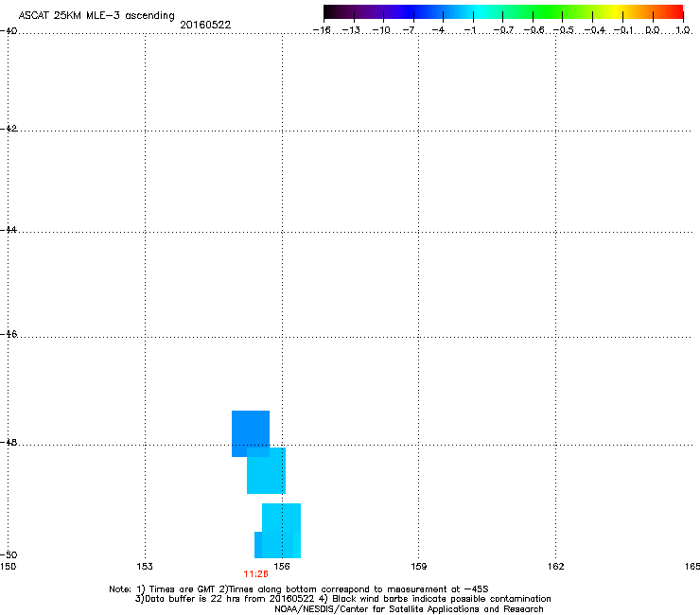Click the 0.0 color scale label
Screen dimensions: 700x615
point(653,30)
